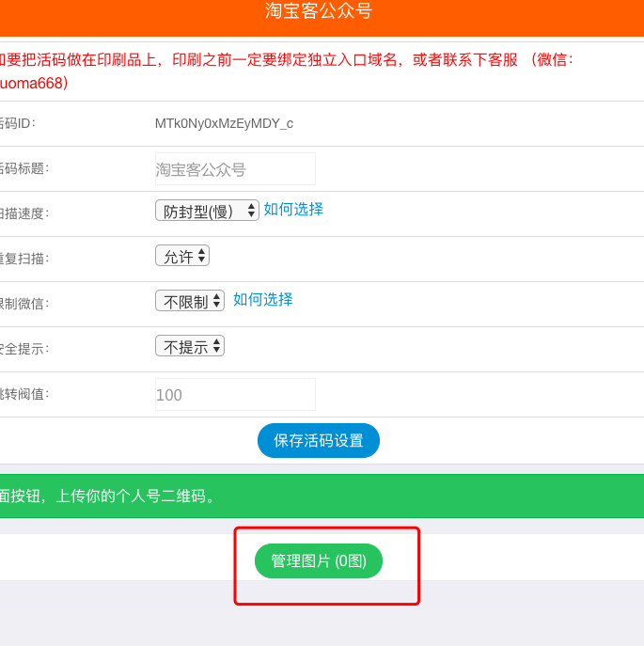Click the 扫描速度 row label

(x=24, y=213)
